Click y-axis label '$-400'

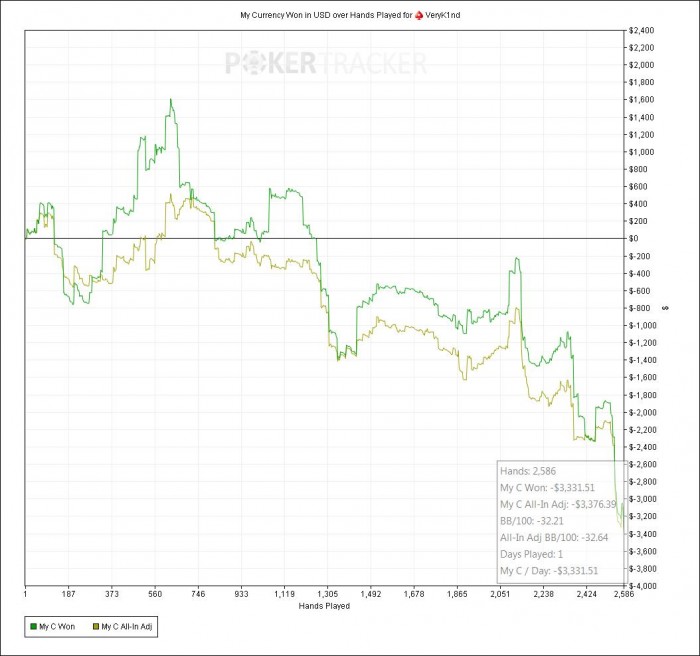(640, 273)
